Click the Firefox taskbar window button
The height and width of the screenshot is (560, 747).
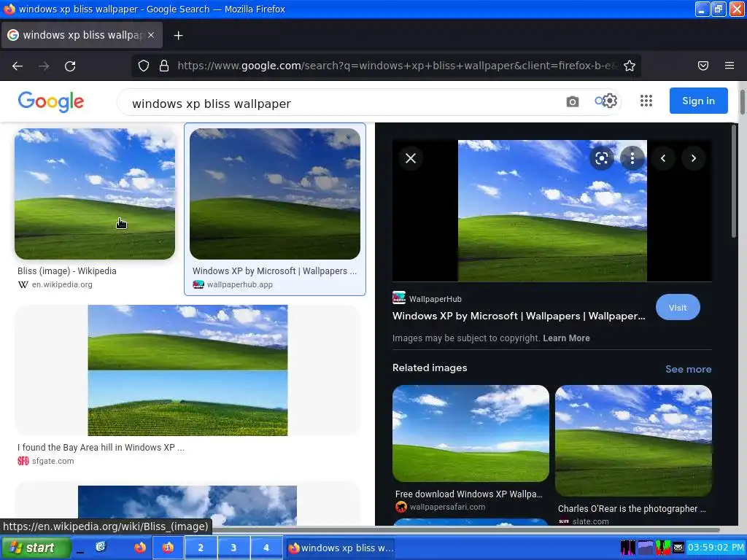point(341,548)
